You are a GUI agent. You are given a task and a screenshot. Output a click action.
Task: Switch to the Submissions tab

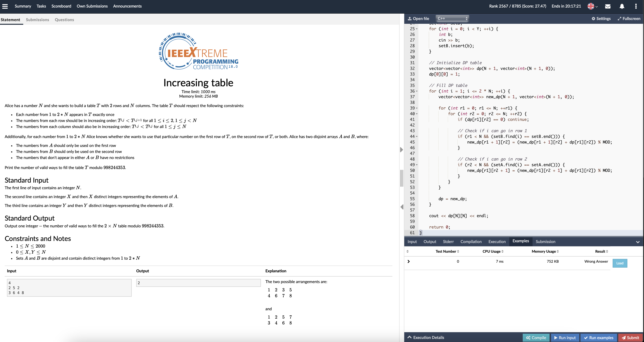tap(37, 20)
